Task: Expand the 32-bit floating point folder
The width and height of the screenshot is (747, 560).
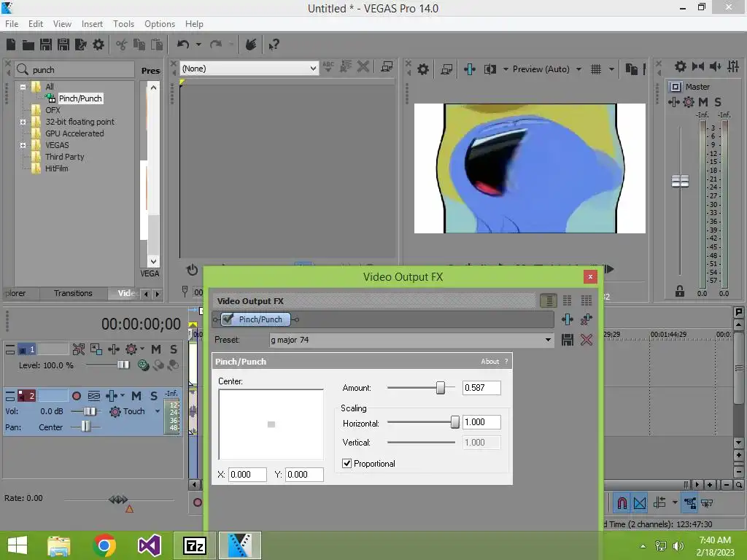Action: (x=23, y=122)
